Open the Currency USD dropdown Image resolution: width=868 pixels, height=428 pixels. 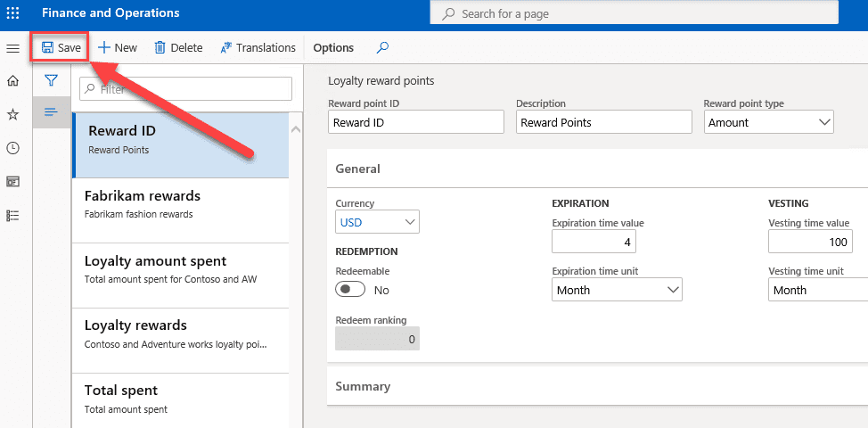coord(378,221)
